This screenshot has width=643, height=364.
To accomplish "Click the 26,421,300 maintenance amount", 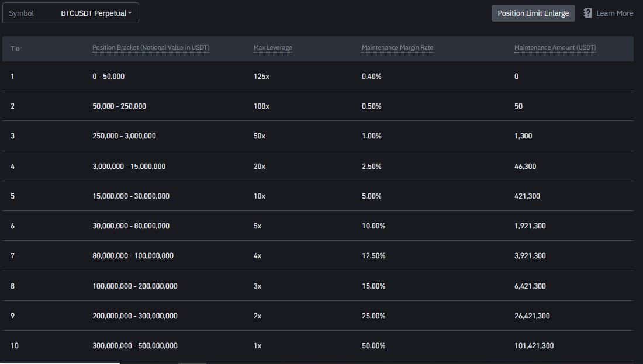I will point(532,316).
